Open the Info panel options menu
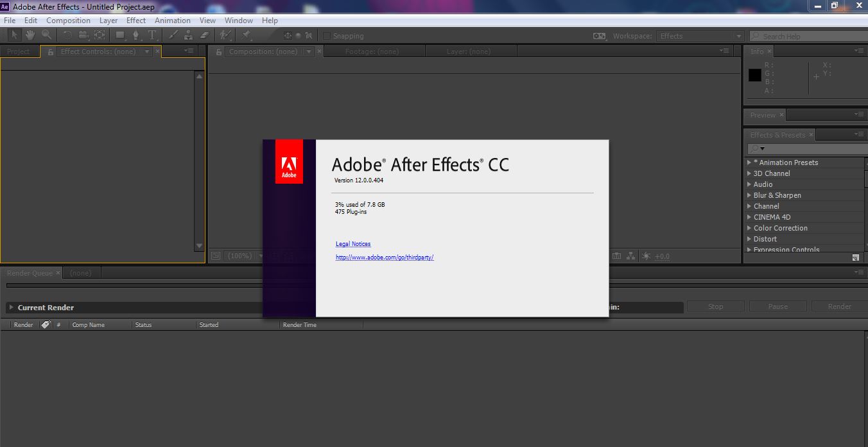The width and height of the screenshot is (868, 447). pos(860,51)
